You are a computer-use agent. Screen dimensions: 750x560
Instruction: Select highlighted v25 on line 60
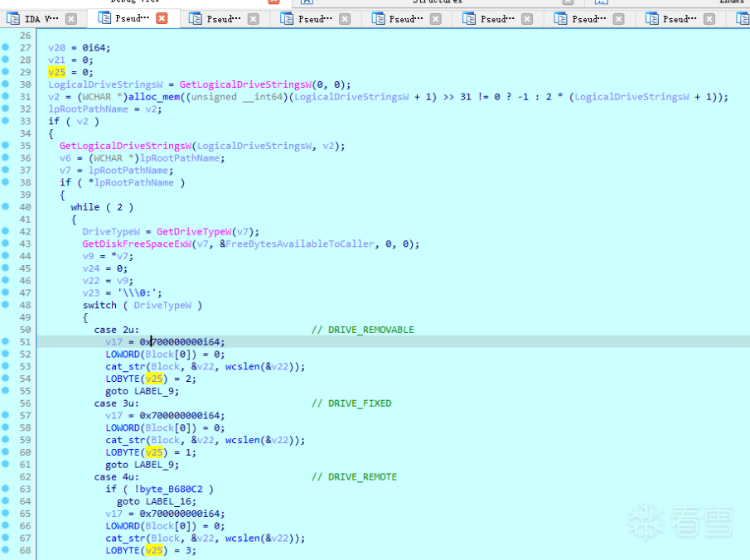coord(154,452)
